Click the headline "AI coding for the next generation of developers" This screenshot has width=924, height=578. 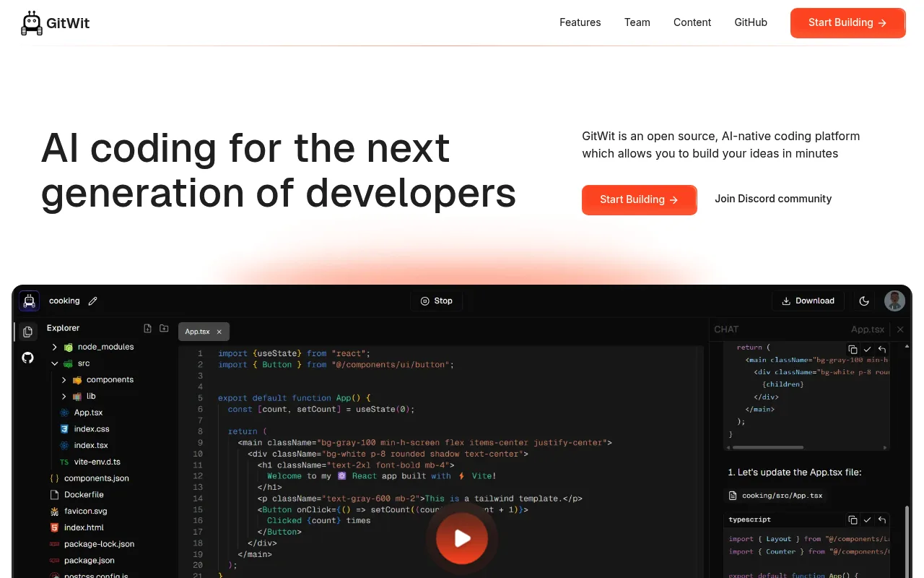279,171
